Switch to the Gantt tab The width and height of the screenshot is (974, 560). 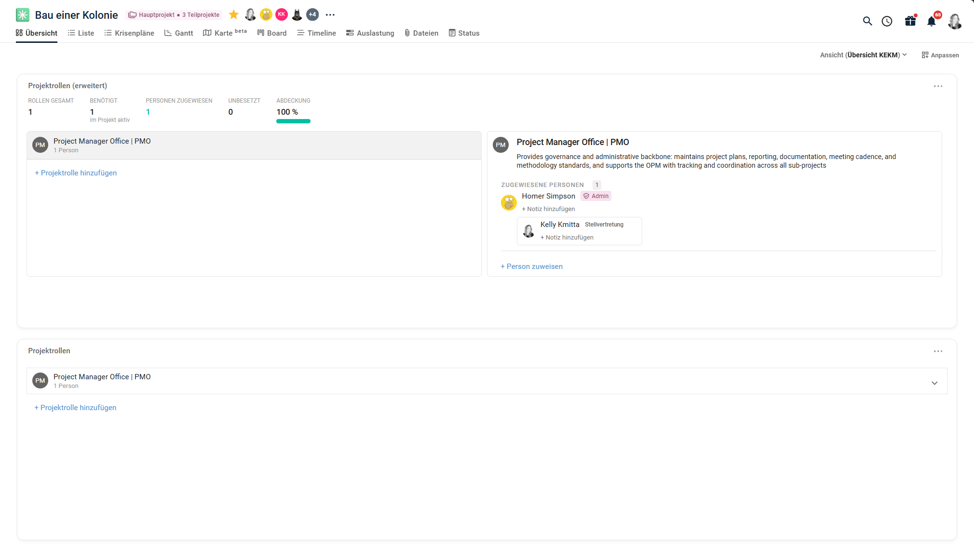tap(178, 33)
